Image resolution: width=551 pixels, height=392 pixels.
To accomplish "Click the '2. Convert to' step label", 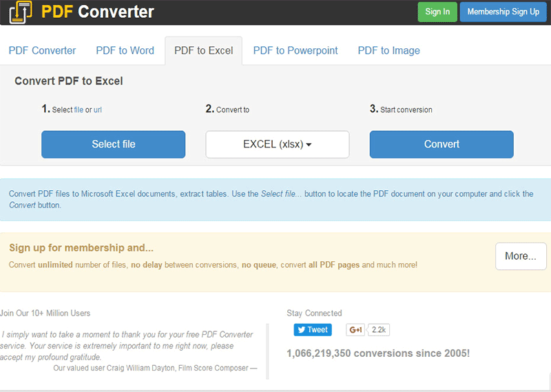I will [227, 109].
